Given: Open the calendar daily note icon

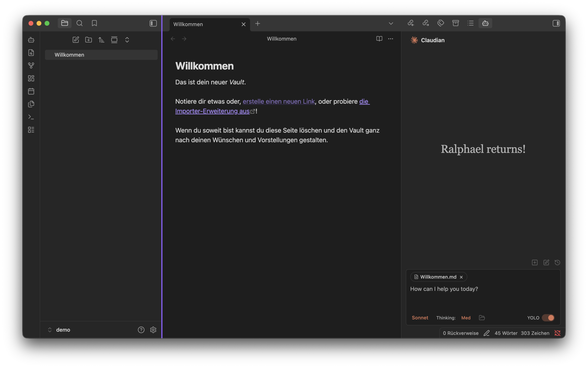Looking at the screenshot, I should click(x=31, y=91).
